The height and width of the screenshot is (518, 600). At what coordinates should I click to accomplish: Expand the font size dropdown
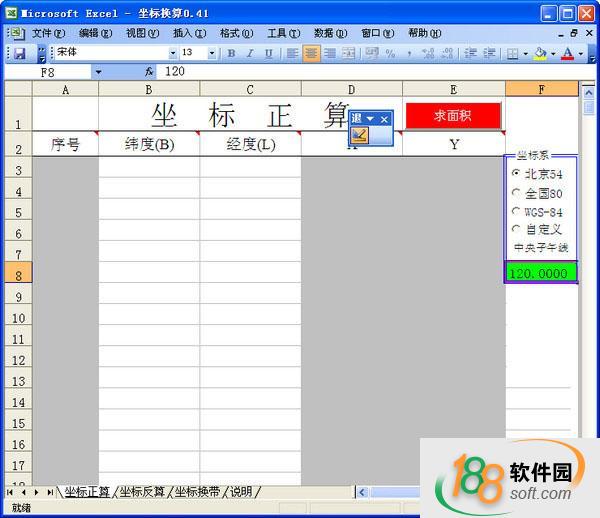click(x=213, y=53)
